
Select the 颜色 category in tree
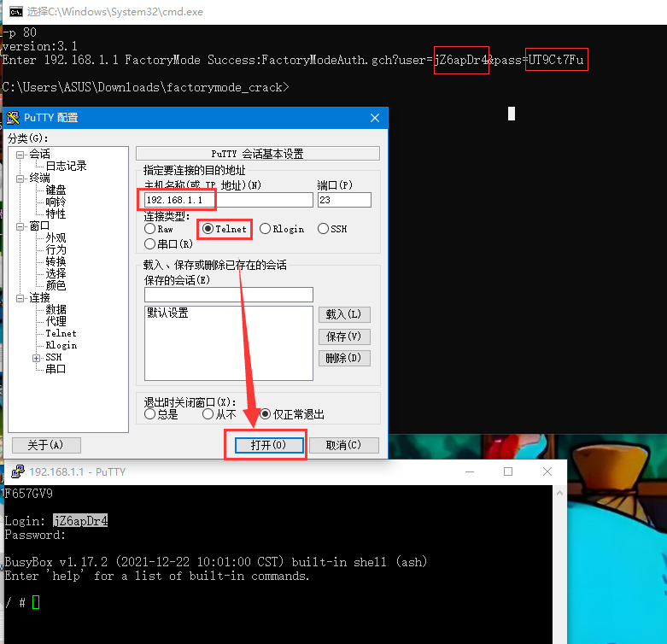[56, 285]
